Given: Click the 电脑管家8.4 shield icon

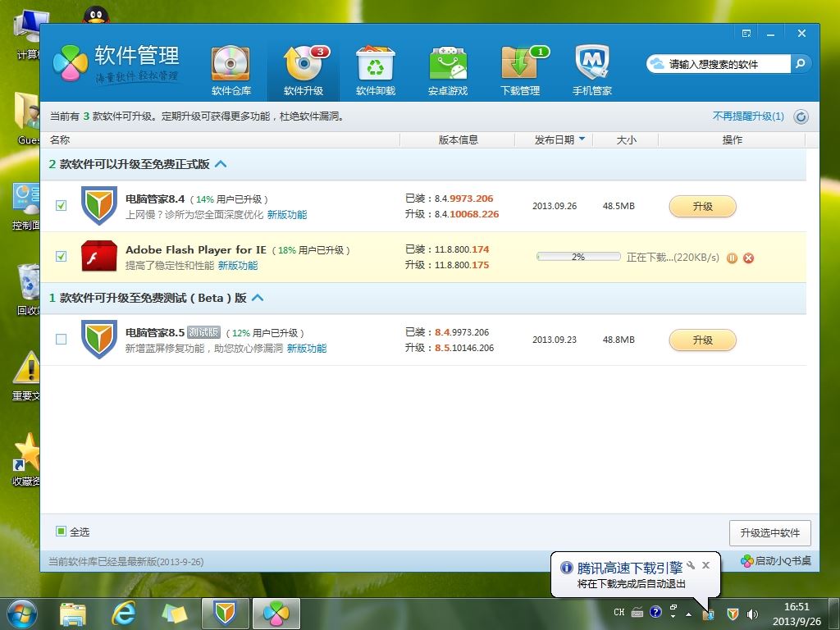Looking at the screenshot, I should 99,206.
